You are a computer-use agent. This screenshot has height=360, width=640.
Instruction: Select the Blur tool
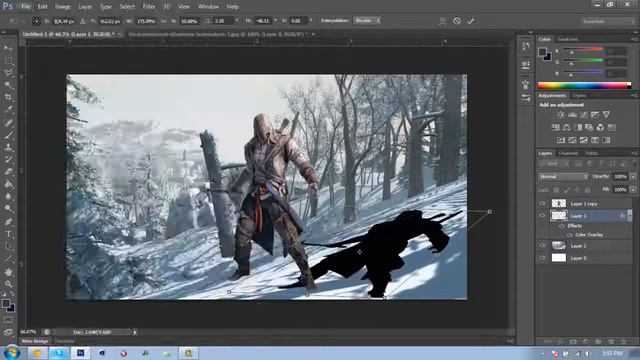[x=8, y=196]
